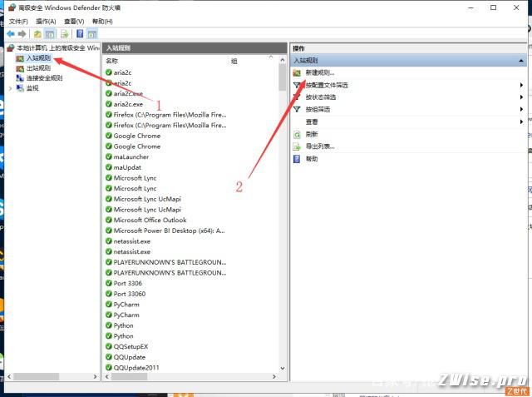Click the green check icon beside maLauncher

pos(109,157)
